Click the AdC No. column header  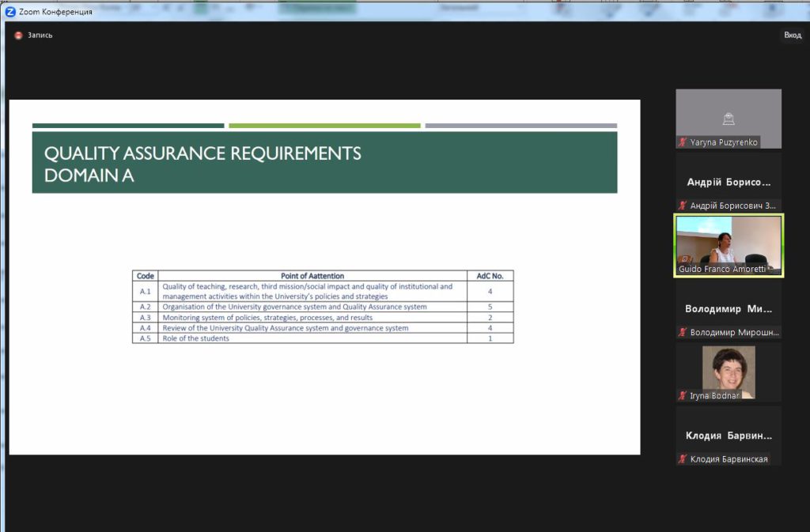490,276
